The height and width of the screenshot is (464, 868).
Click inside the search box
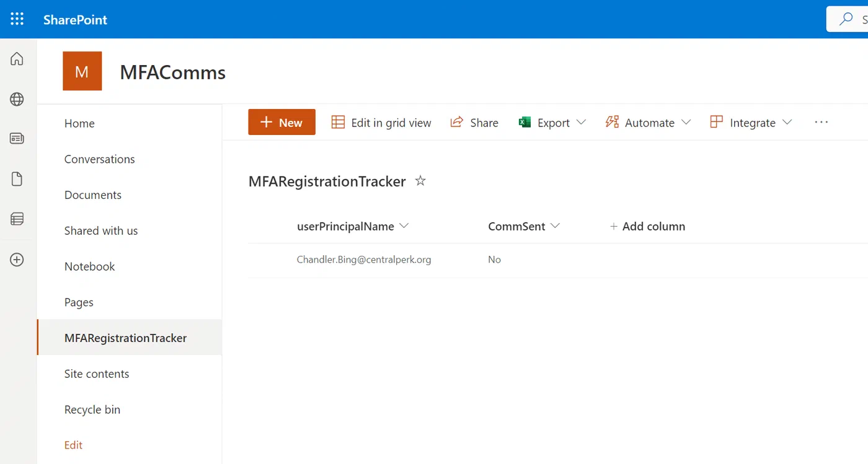pyautogui.click(x=848, y=19)
